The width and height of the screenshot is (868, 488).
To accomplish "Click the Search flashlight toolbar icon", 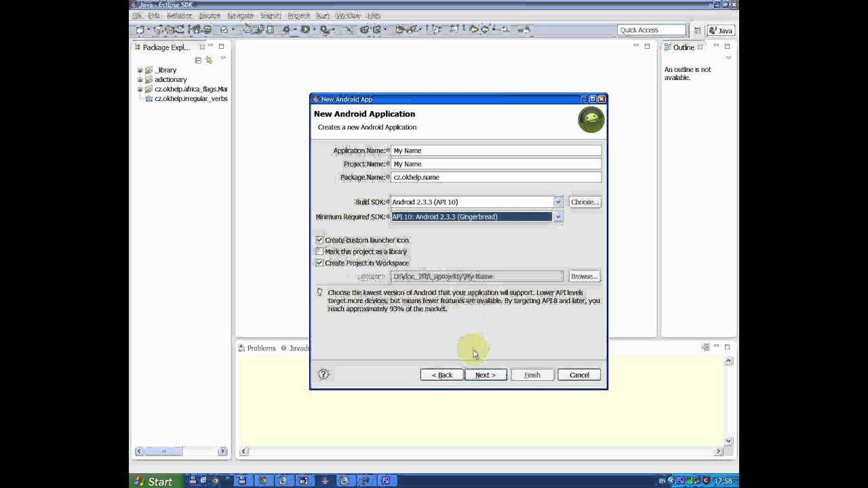I will click(x=412, y=30).
